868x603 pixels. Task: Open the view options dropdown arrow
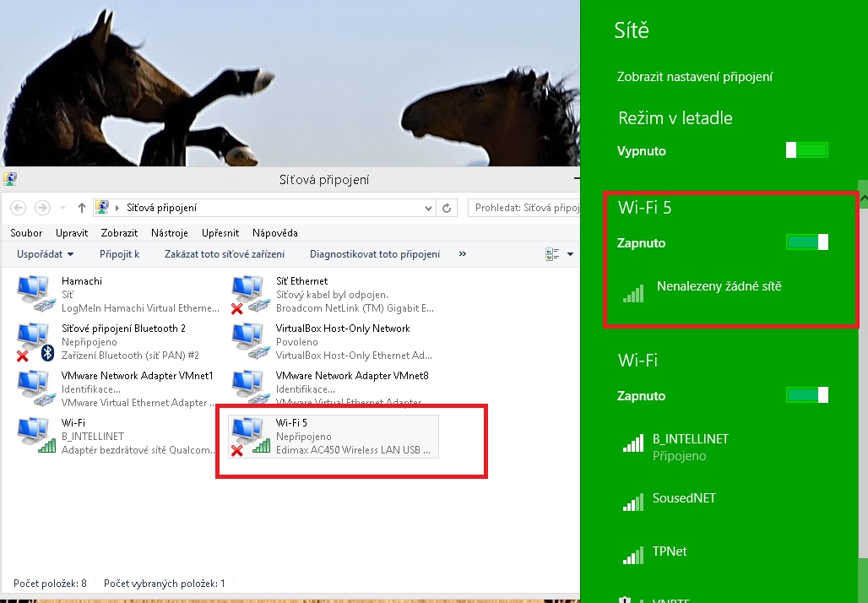(570, 254)
